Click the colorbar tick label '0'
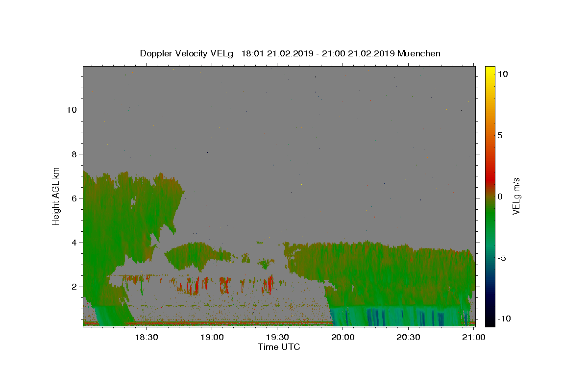 [500, 196]
